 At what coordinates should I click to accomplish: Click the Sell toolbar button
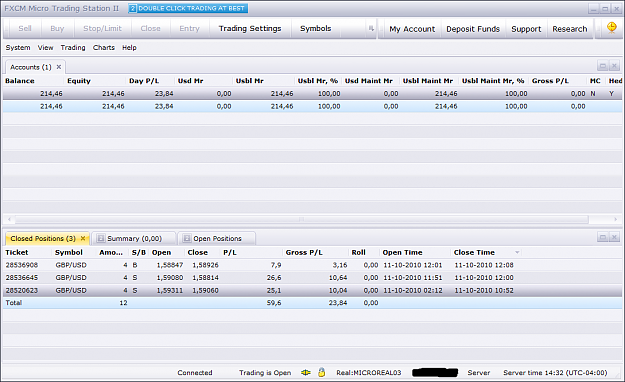click(x=25, y=29)
